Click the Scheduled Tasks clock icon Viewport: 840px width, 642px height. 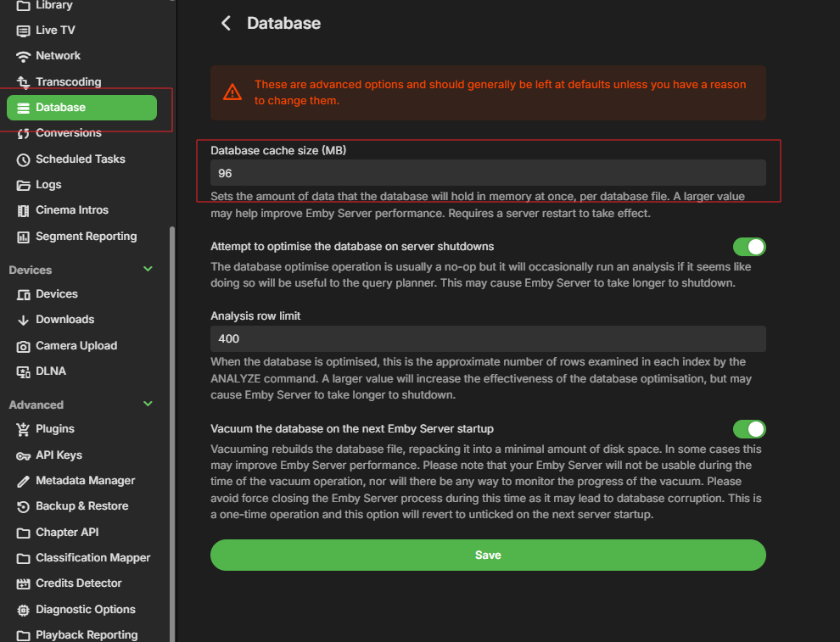24,159
